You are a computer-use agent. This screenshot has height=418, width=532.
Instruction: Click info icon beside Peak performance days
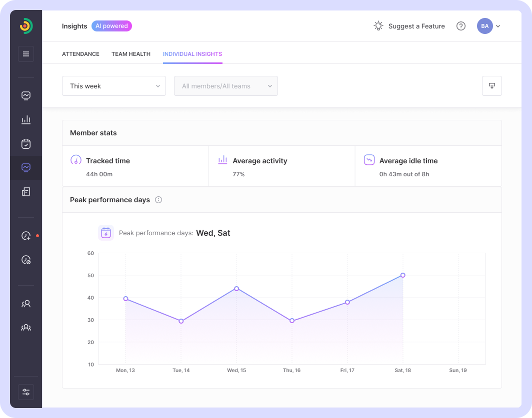click(158, 200)
